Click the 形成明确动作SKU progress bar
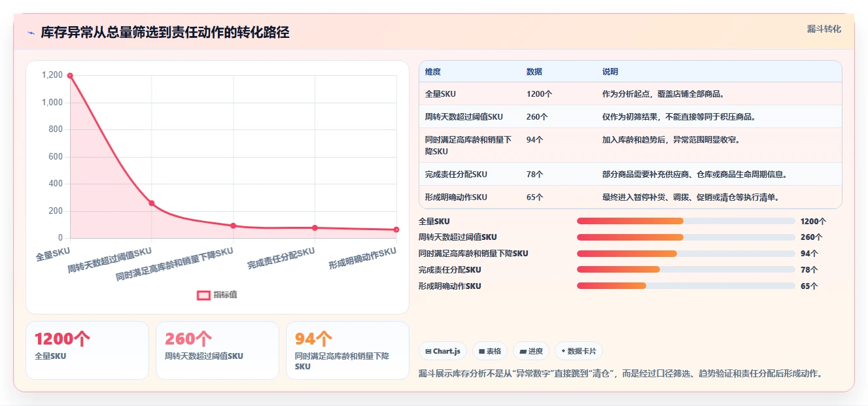 (686, 286)
